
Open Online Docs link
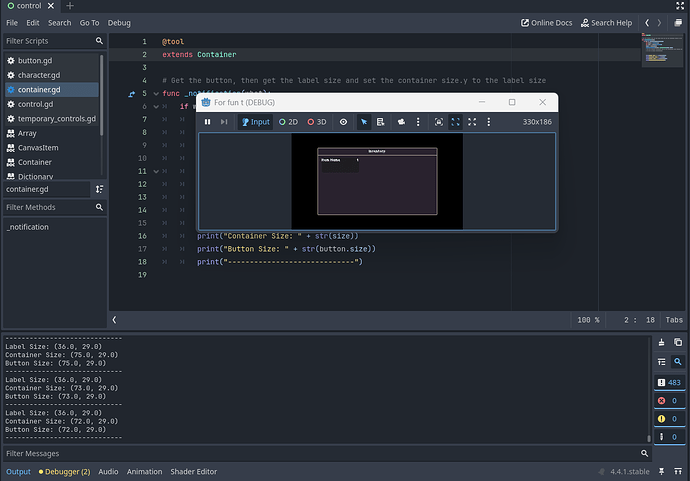pos(551,22)
